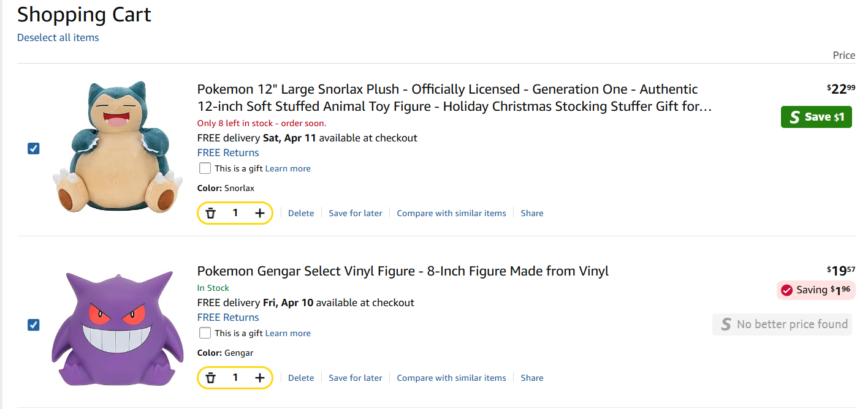Click Deselect all items link
This screenshot has width=868, height=409.
58,37
